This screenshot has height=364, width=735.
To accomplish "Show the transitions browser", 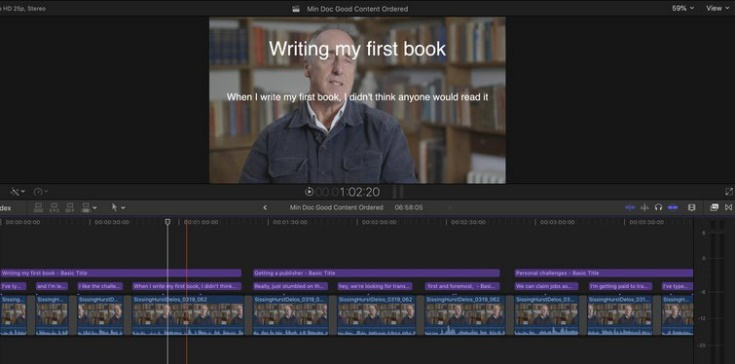I will (x=728, y=208).
